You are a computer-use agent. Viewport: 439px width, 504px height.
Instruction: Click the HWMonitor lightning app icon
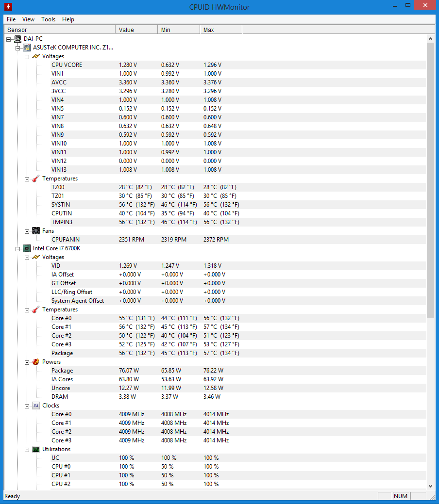point(8,6)
